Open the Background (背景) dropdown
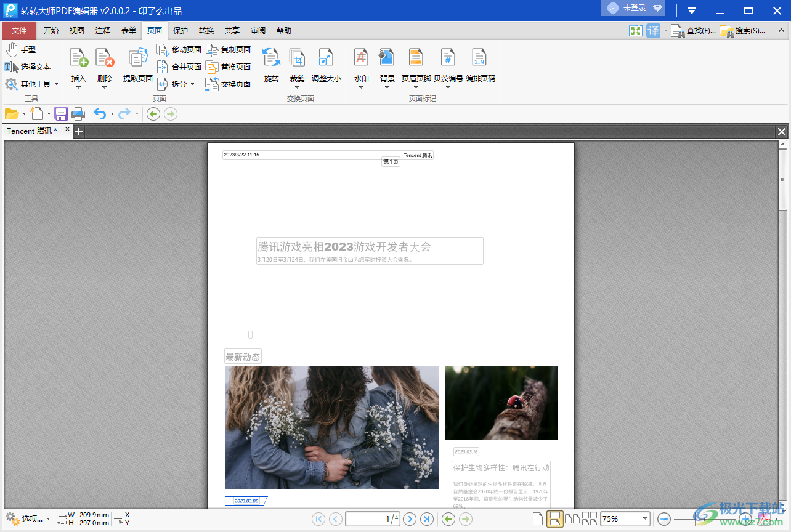Screen dimensions: 791x532 tap(387, 87)
